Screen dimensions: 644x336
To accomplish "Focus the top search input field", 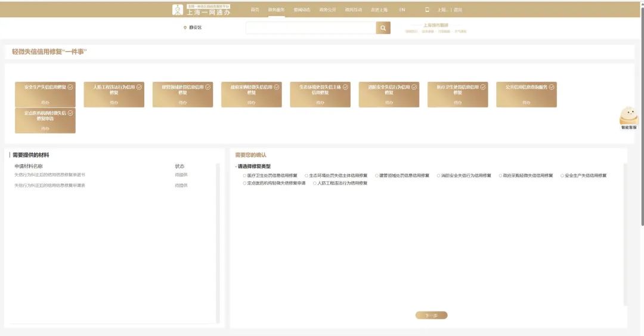I will [310, 28].
